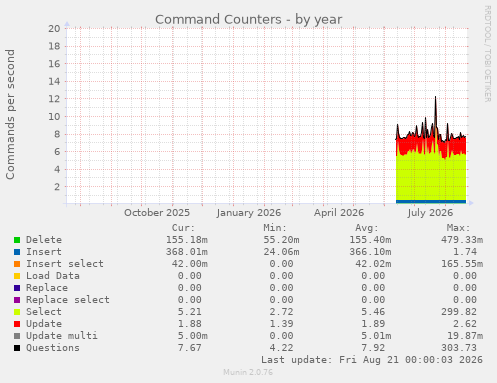This screenshot has height=383, width=497.
Task: Click Insert select average 42.02m
Action: (x=373, y=264)
